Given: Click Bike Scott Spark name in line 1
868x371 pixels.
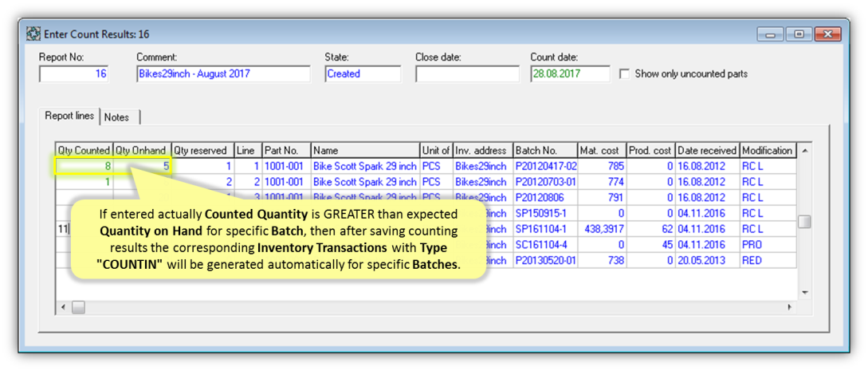Looking at the screenshot, I should (x=365, y=166).
